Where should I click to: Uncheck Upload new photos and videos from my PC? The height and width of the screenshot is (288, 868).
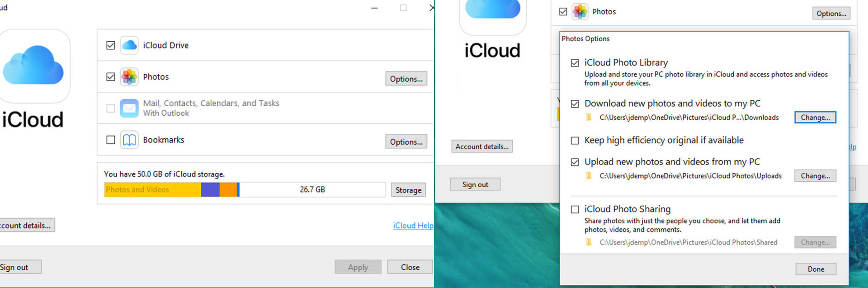point(575,162)
